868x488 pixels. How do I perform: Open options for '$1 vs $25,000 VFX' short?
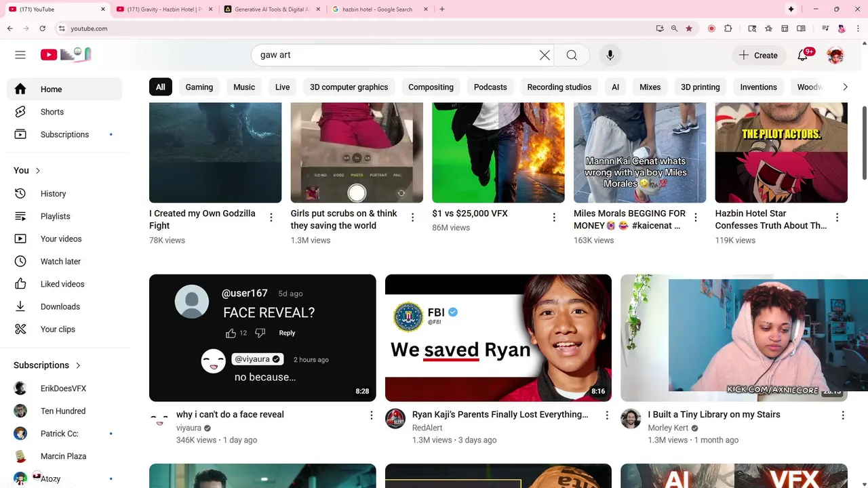click(x=554, y=218)
